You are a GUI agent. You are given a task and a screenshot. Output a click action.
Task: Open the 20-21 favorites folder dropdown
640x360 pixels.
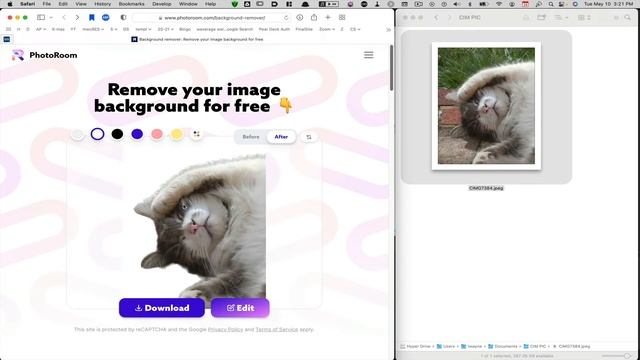(165, 29)
